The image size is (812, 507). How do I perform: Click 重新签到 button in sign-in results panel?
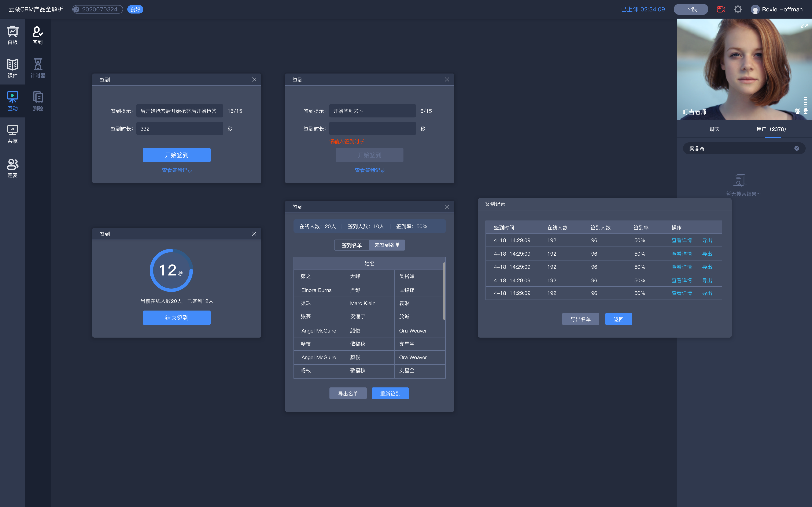[x=391, y=393]
